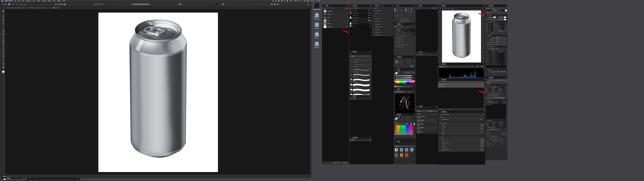The width and height of the screenshot is (644, 181).
Task: Select the Zoom tool in the Tools panel
Action: click(3, 68)
